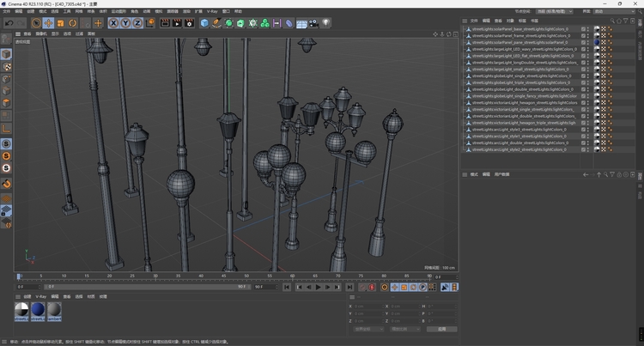Select the blue material swatch
Image resolution: width=644 pixels, height=346 pixels.
(38, 309)
